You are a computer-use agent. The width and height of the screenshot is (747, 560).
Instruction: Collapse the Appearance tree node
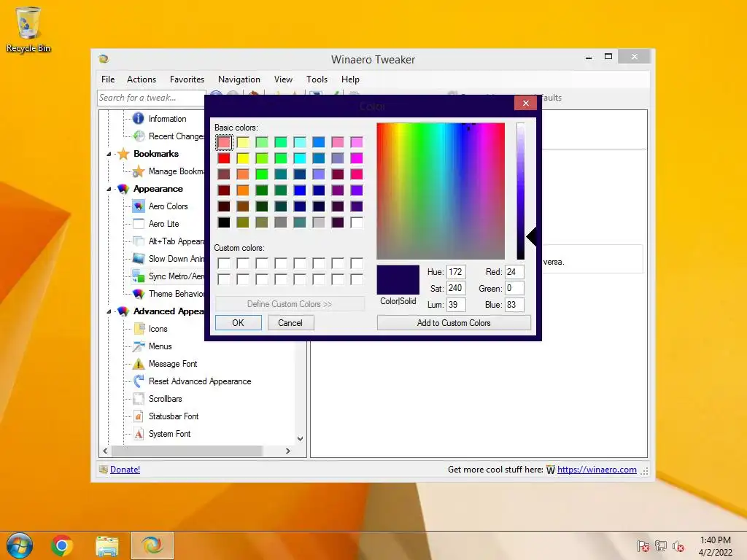[109, 189]
